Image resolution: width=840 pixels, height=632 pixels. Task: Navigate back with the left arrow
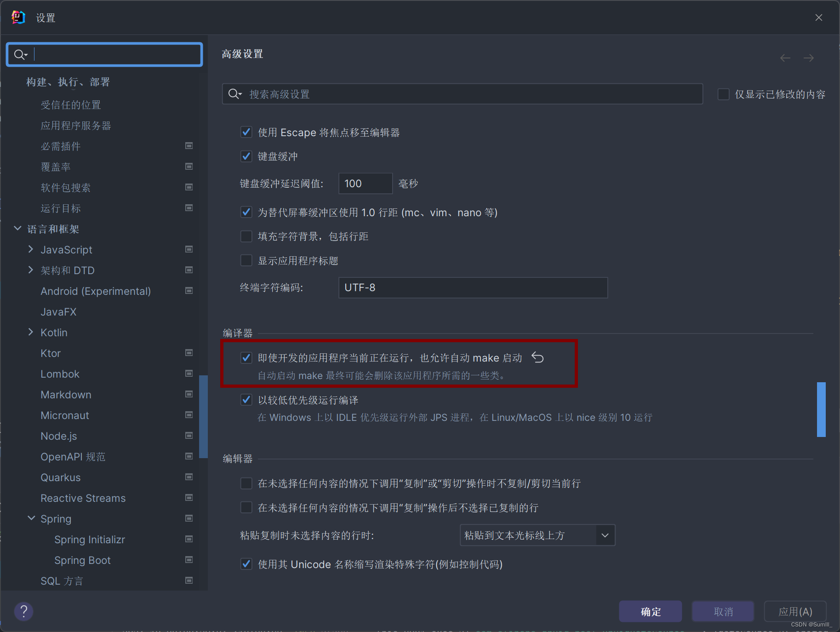pyautogui.click(x=785, y=58)
